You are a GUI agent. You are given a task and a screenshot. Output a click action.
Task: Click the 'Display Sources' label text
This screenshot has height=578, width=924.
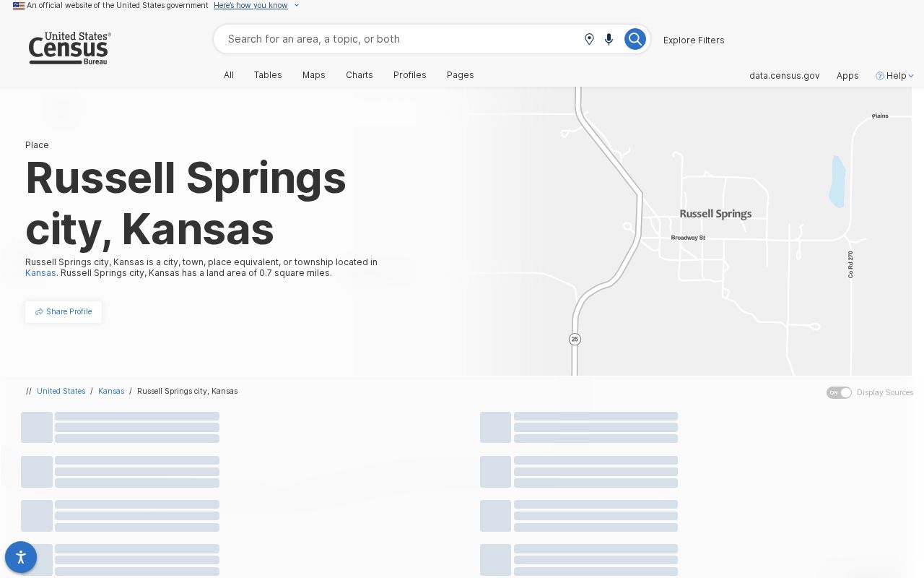[x=885, y=392]
